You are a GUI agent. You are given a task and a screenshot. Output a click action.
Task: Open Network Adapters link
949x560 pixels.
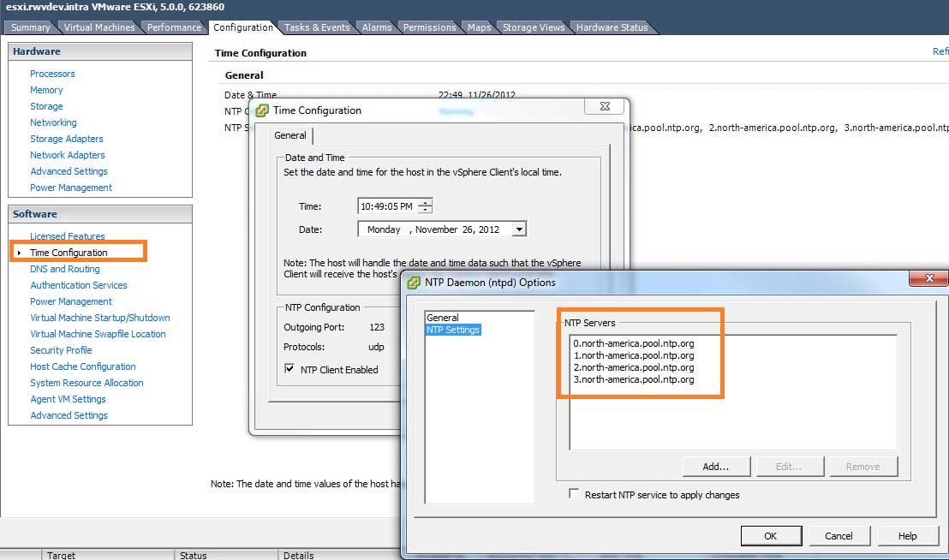click(x=68, y=156)
